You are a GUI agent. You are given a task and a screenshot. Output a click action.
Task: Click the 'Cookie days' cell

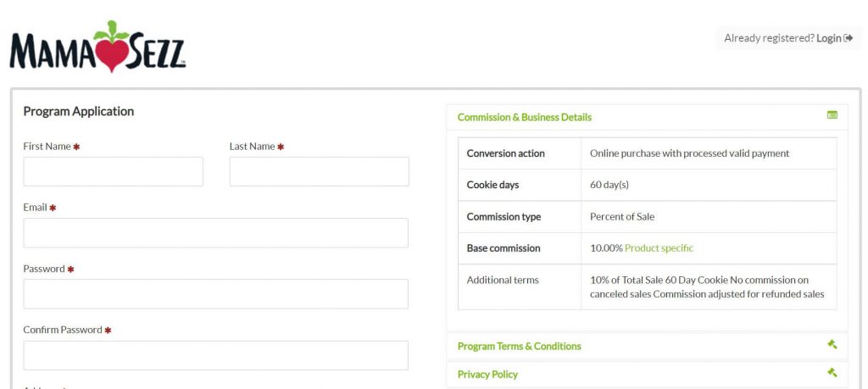[520, 185]
